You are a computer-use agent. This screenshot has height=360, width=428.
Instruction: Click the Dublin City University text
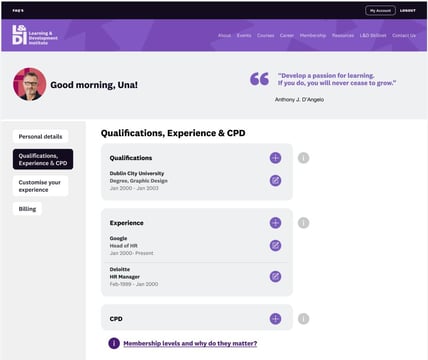137,173
